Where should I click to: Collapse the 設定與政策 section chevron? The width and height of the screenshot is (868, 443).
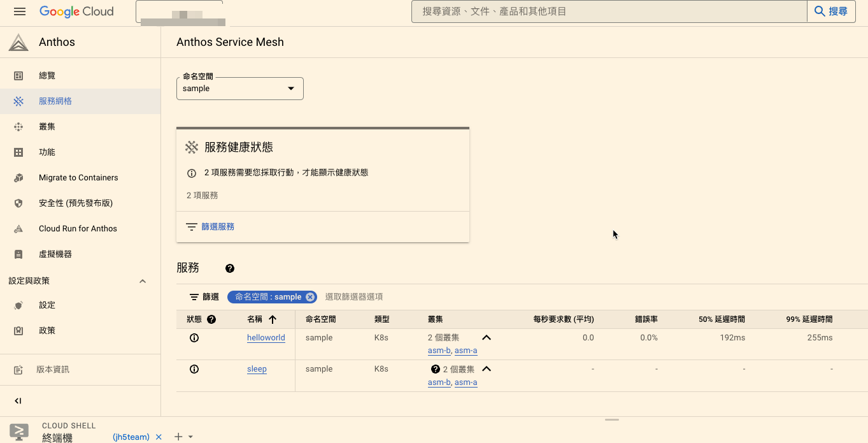click(143, 281)
